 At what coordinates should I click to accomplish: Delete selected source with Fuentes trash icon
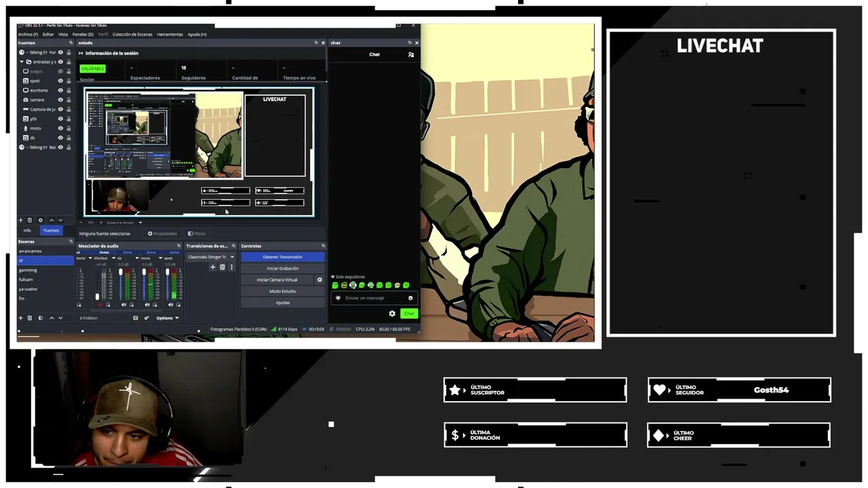click(x=29, y=220)
